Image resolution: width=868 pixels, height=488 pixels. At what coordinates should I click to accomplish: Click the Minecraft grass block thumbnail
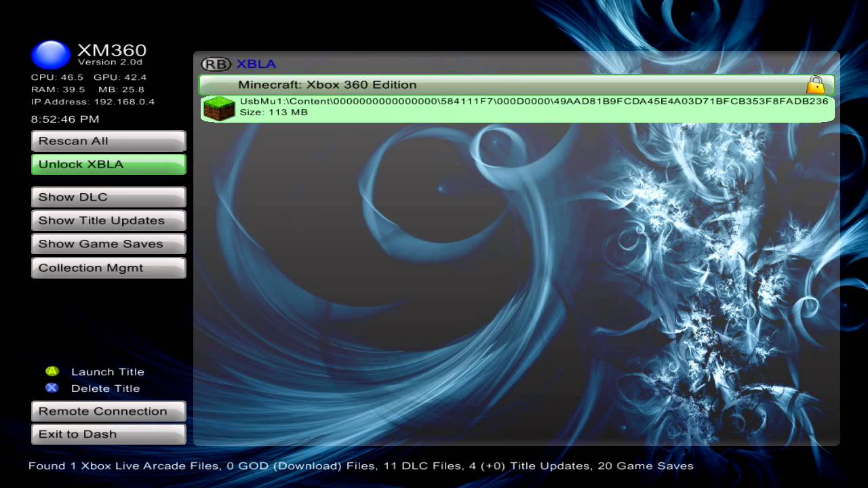click(219, 108)
